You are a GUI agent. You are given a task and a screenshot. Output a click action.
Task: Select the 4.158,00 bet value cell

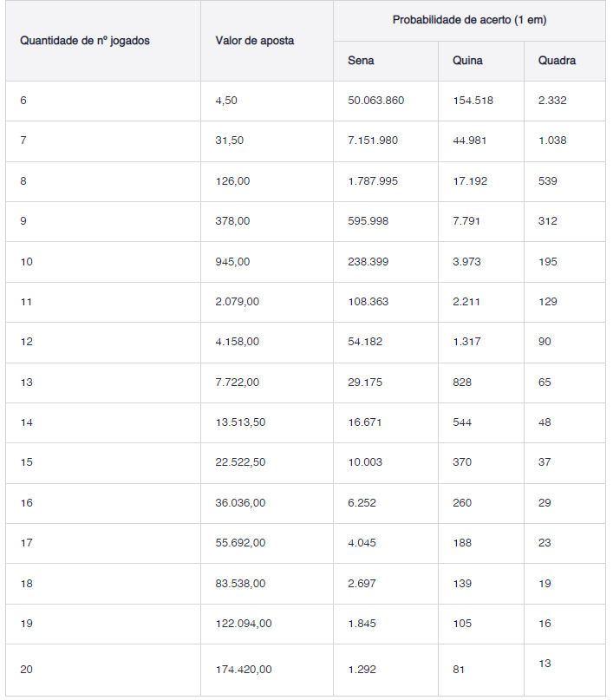point(237,342)
